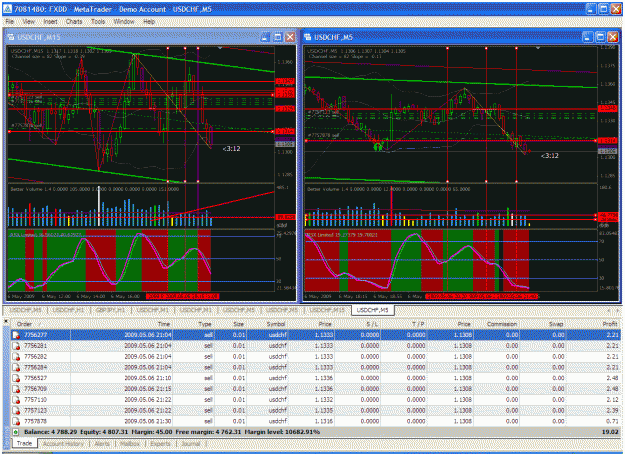Click the <3:12 candle timer on M15 chart
Viewport: 625px width, 454px height.
232,149
